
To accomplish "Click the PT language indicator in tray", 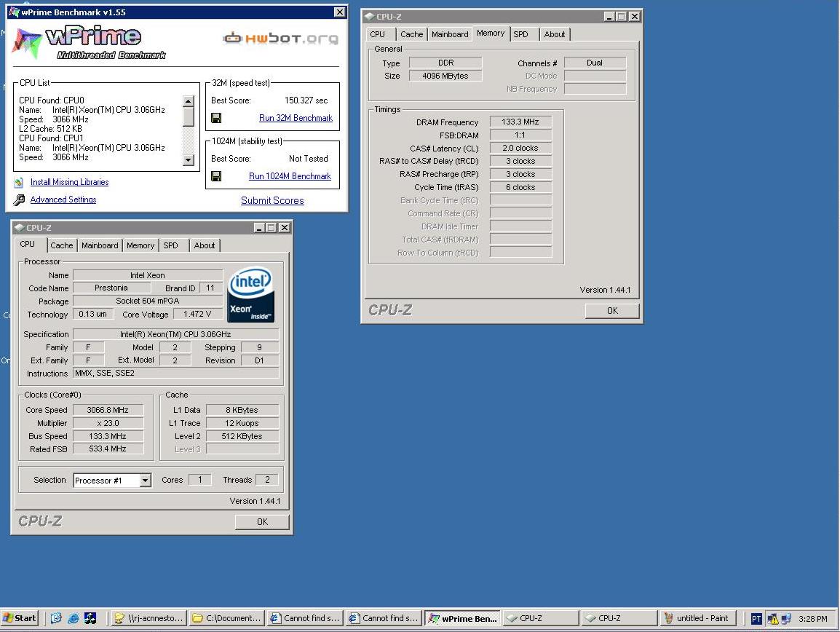I will coord(756,619).
